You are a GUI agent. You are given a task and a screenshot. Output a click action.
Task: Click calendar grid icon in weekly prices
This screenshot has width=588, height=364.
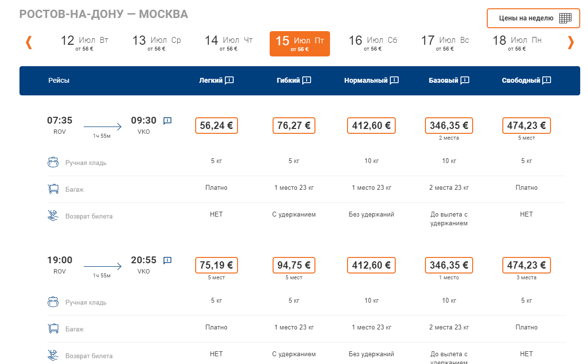565,18
